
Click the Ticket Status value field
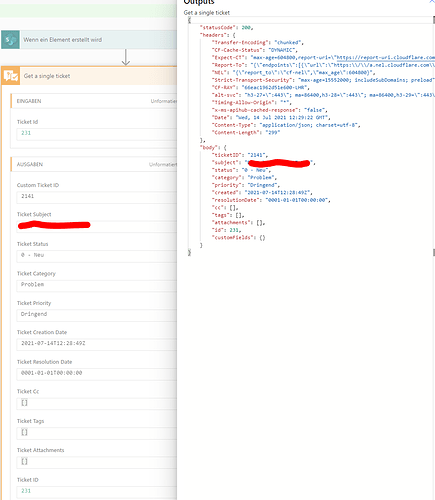(x=97, y=256)
